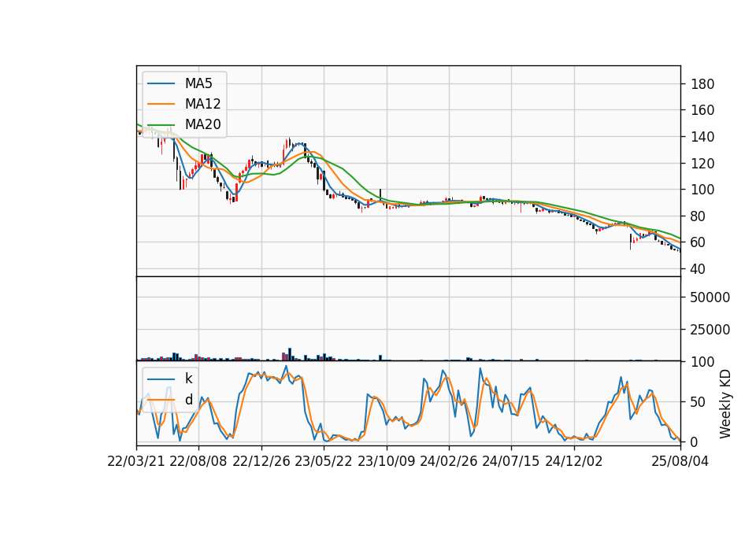This screenshot has width=756, height=543.
Task: Click the 24/07/15 date label
Action: (511, 461)
